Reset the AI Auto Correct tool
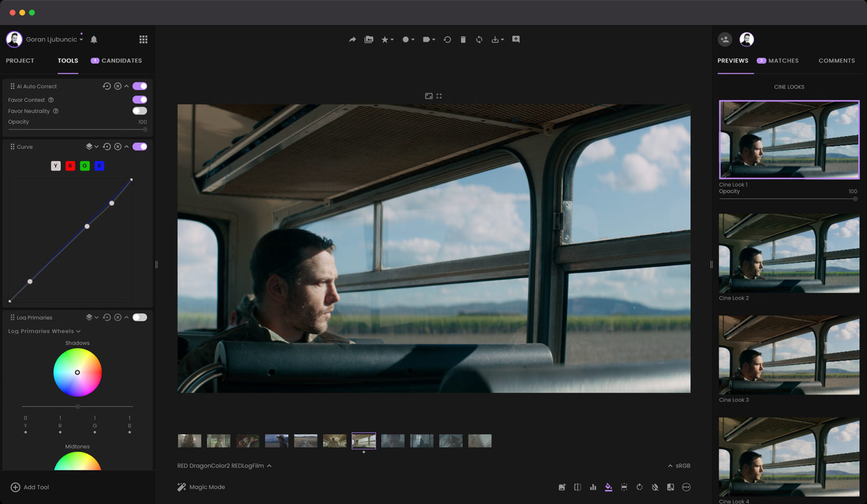 (x=106, y=86)
